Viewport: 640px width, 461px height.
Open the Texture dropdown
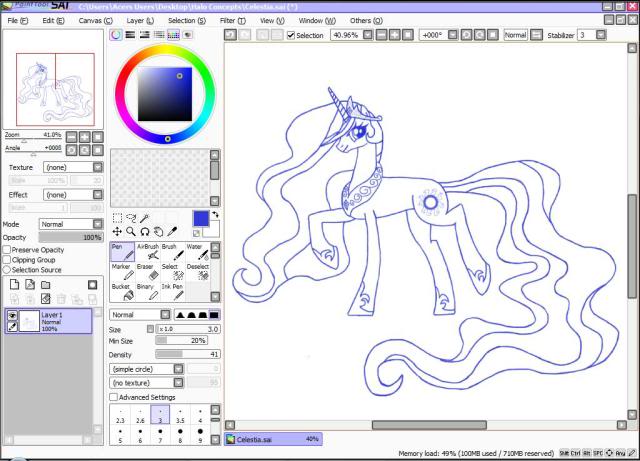coord(98,167)
